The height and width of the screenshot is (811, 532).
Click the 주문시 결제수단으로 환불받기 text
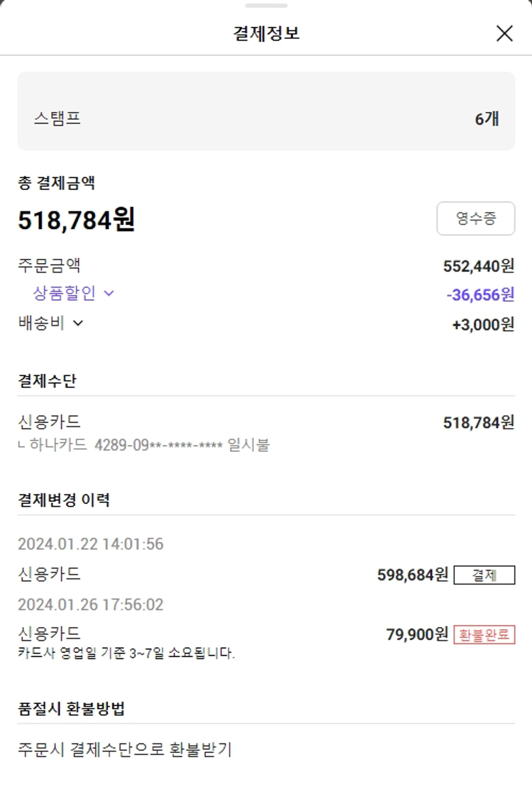125,749
